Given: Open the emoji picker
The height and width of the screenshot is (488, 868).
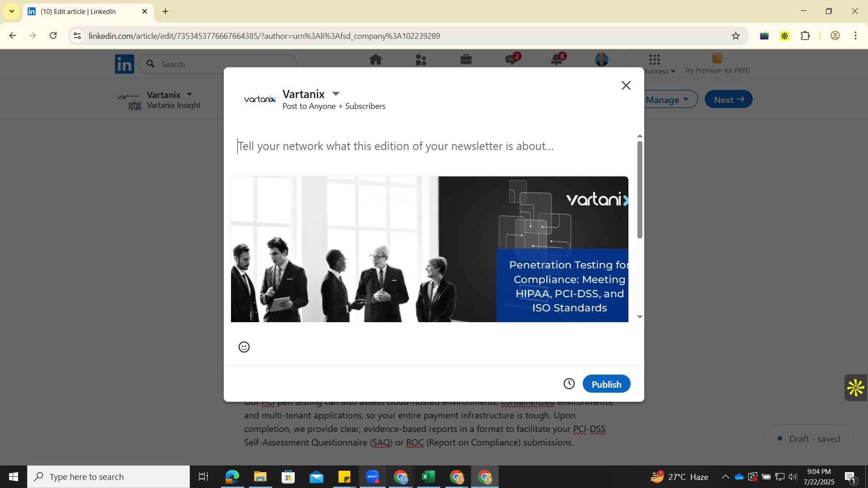Looking at the screenshot, I should pos(244,347).
